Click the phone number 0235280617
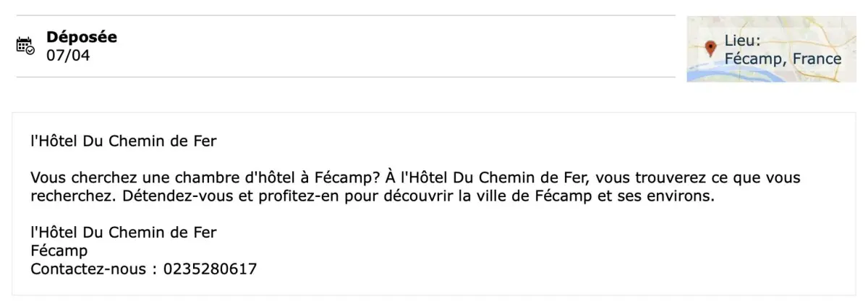Image resolution: width=868 pixels, height=305 pixels. pyautogui.click(x=210, y=270)
